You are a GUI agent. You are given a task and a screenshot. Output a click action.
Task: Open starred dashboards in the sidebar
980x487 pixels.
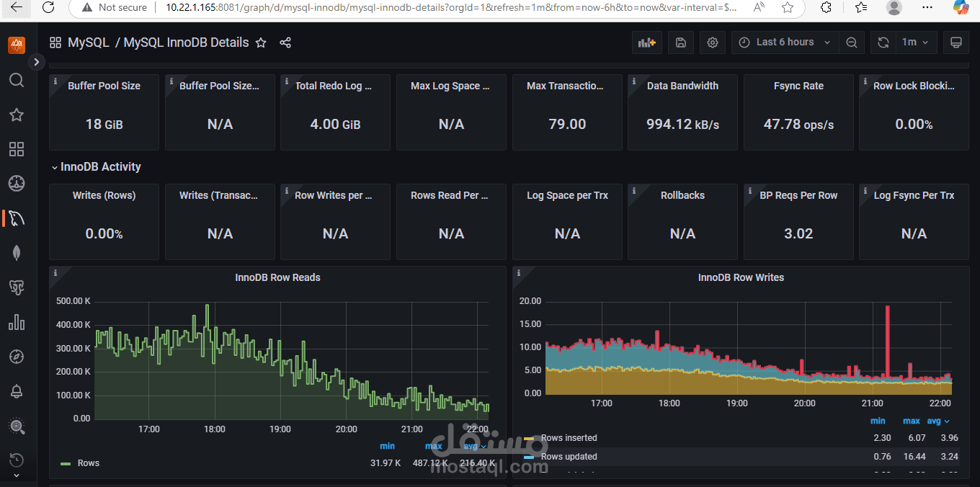[17, 115]
